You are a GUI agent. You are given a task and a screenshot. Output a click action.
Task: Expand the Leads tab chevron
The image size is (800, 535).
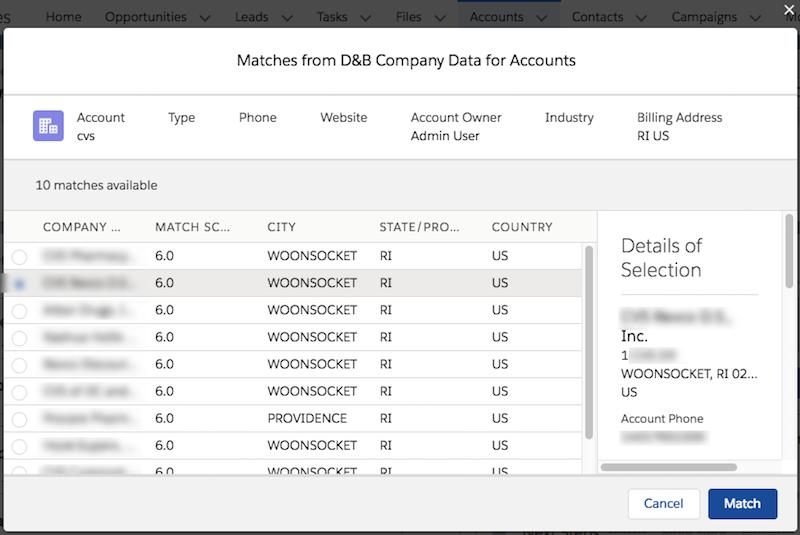(x=287, y=18)
